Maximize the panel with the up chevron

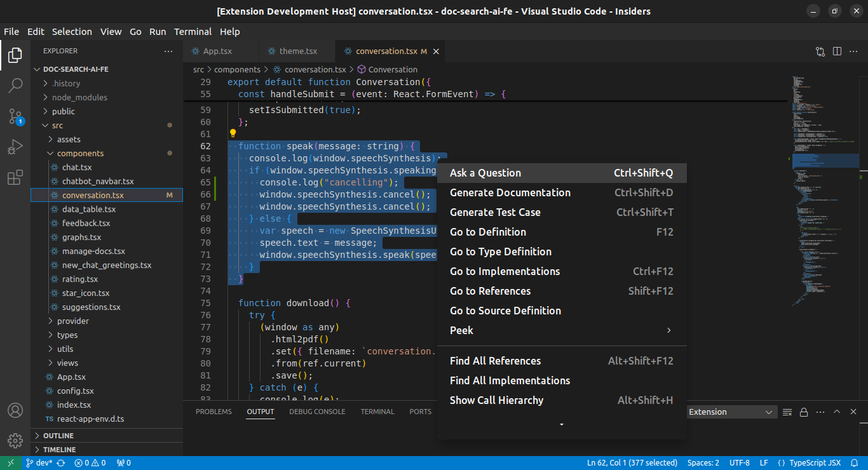(837, 412)
